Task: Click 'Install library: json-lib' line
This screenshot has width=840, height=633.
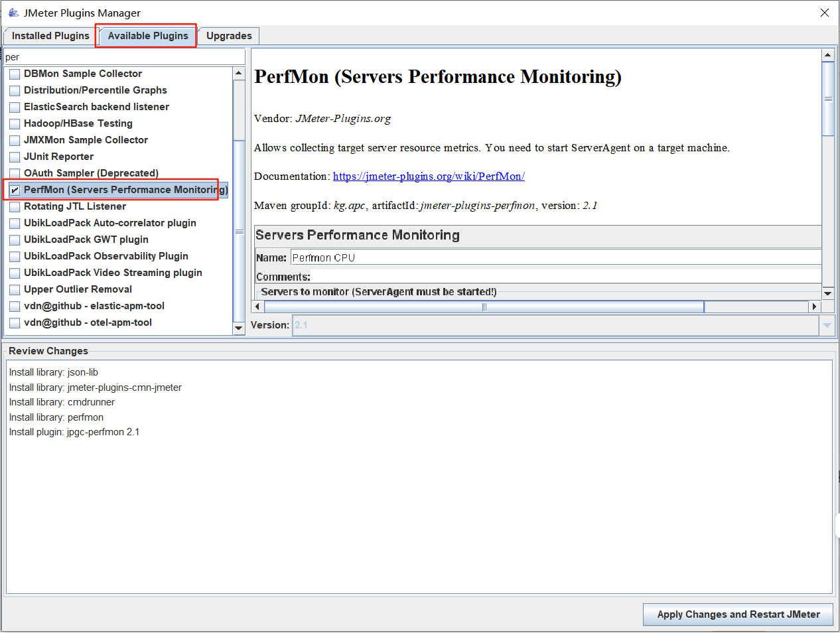Action: 54,372
